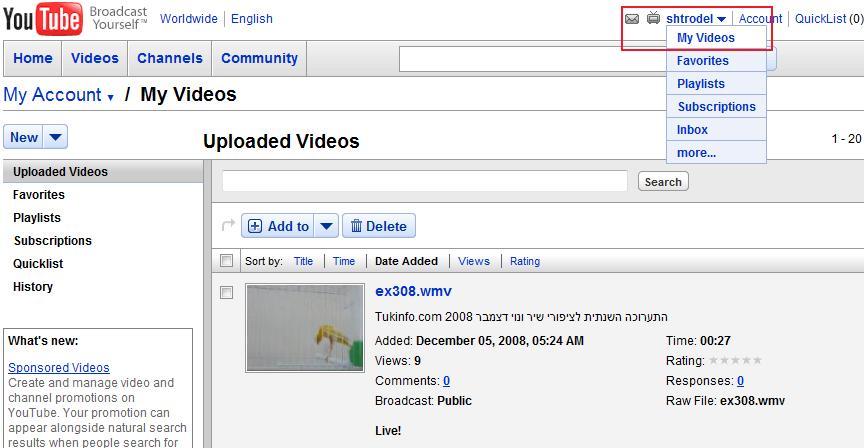Screen dimensions: 864x448
Task: Toggle the select-all videos checkbox
Action: [227, 261]
